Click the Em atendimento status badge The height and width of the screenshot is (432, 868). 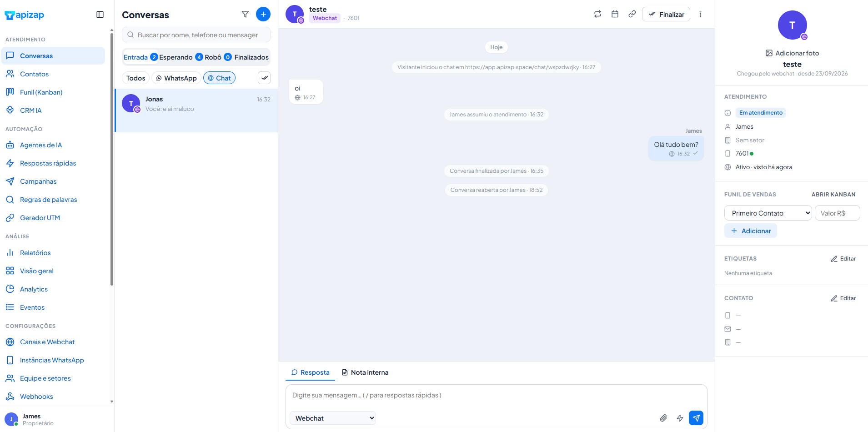(x=761, y=113)
